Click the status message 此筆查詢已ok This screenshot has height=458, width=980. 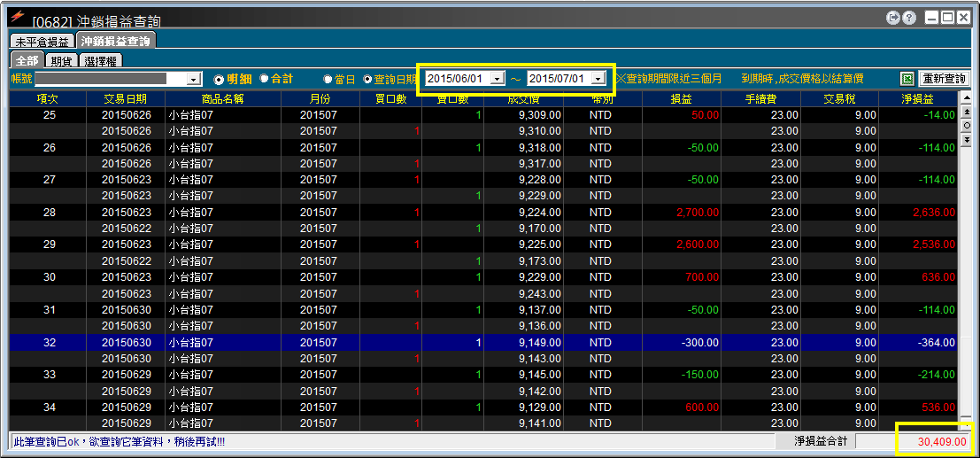pyautogui.click(x=119, y=442)
